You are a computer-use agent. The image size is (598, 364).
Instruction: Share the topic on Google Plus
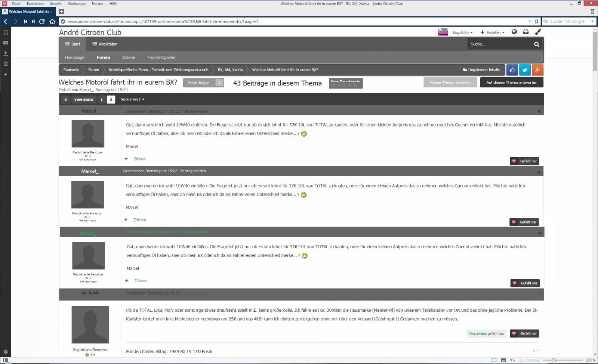pos(537,70)
